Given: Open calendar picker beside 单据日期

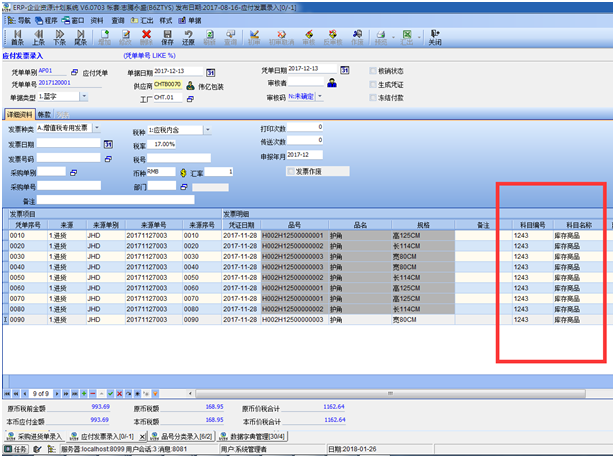Looking at the screenshot, I should tap(210, 73).
